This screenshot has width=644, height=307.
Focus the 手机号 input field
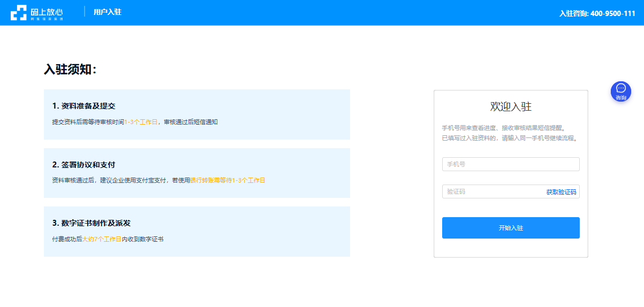[510, 164]
